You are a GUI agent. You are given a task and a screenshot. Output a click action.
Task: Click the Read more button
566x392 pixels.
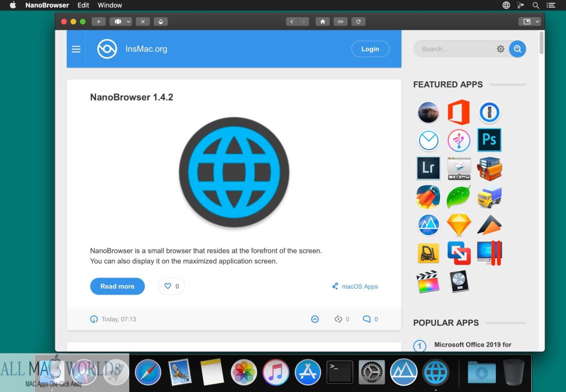pos(117,286)
